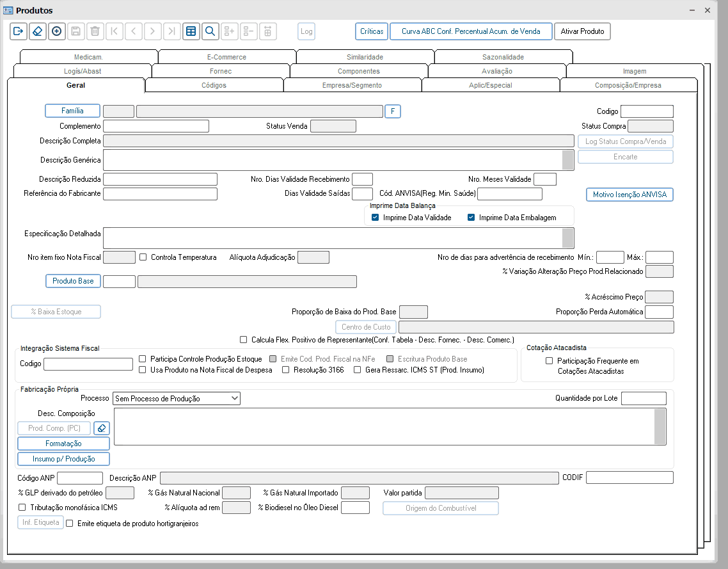Click the Família button

coord(72,111)
